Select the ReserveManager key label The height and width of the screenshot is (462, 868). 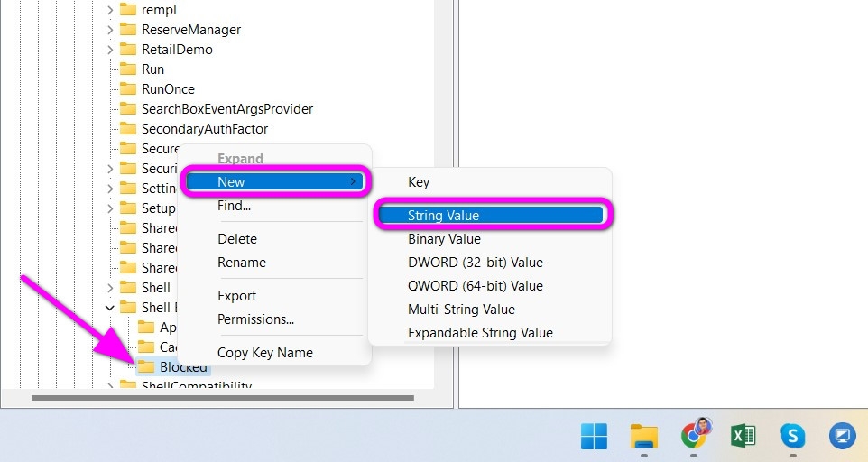click(191, 29)
